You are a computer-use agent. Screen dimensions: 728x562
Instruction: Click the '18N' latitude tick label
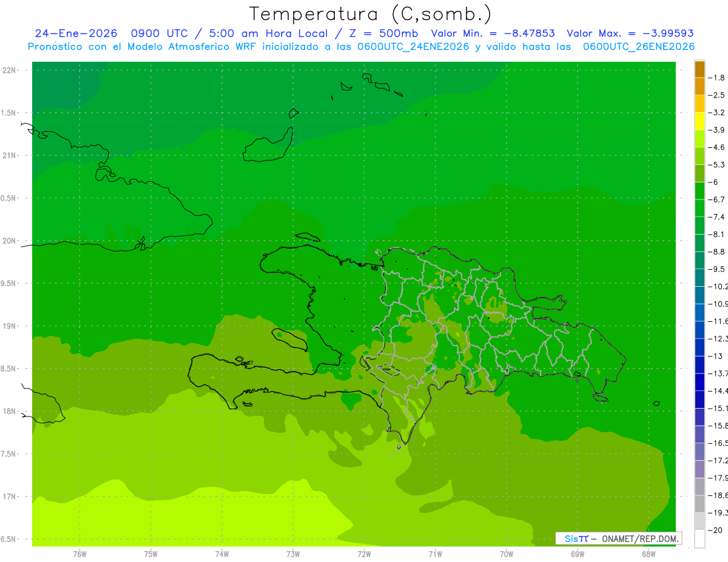pyautogui.click(x=9, y=412)
